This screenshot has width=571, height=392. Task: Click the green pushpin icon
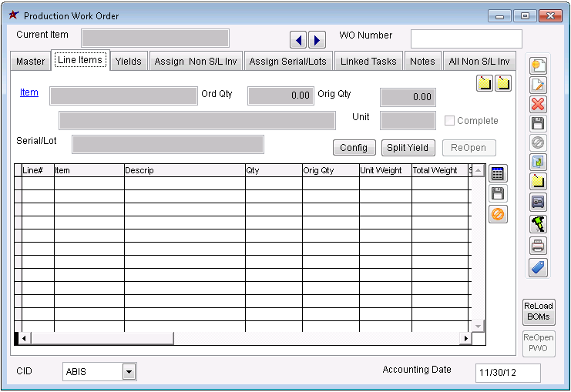[x=539, y=223]
